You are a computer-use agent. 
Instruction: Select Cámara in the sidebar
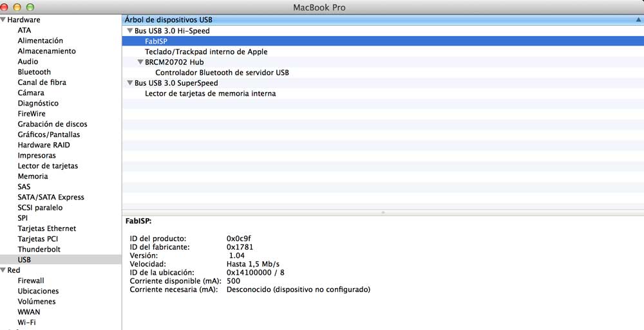[31, 93]
